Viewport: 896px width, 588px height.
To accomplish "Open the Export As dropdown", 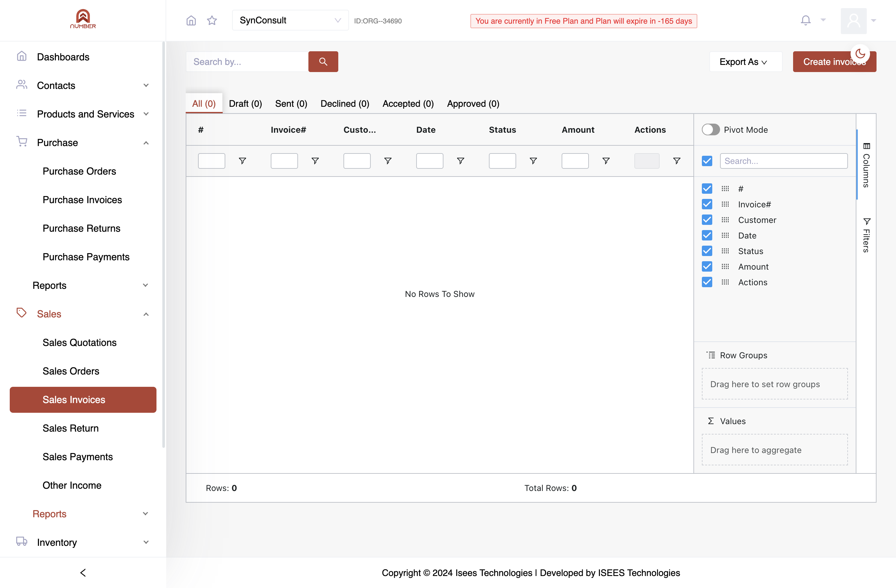I will point(745,62).
